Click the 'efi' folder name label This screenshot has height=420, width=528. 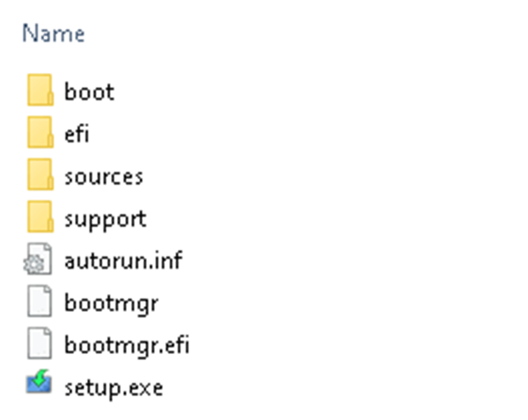(77, 134)
